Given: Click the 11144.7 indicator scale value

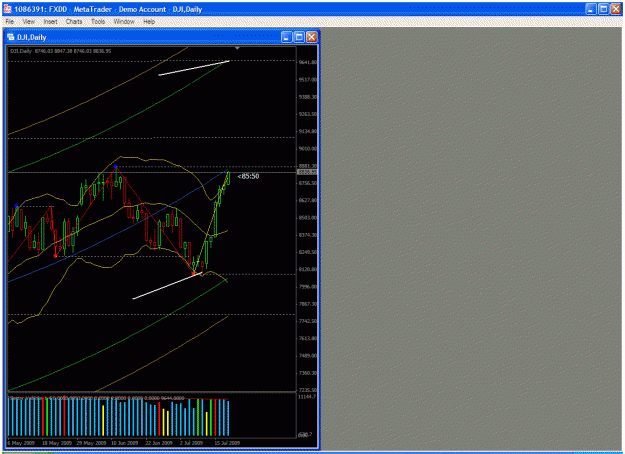Looking at the screenshot, I should pos(307,397).
